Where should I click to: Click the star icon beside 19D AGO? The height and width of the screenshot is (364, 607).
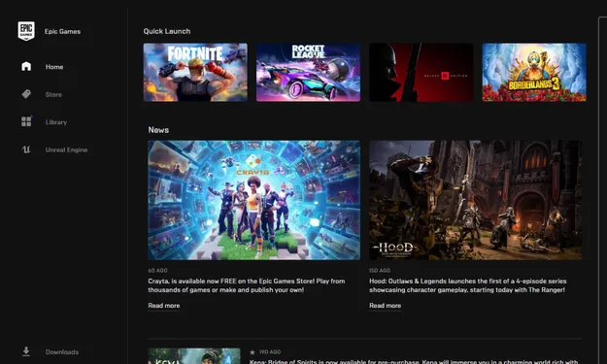[253, 352]
